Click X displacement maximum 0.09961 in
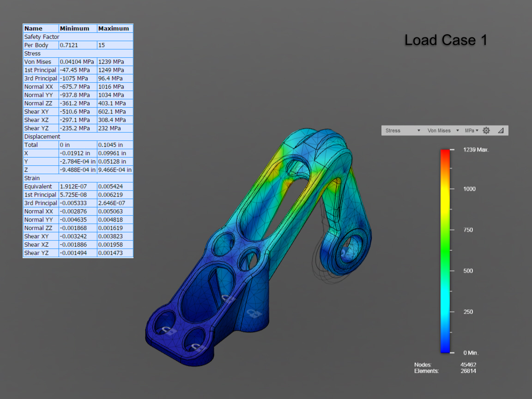Image resolution: width=532 pixels, height=399 pixels. pyautogui.click(x=115, y=153)
